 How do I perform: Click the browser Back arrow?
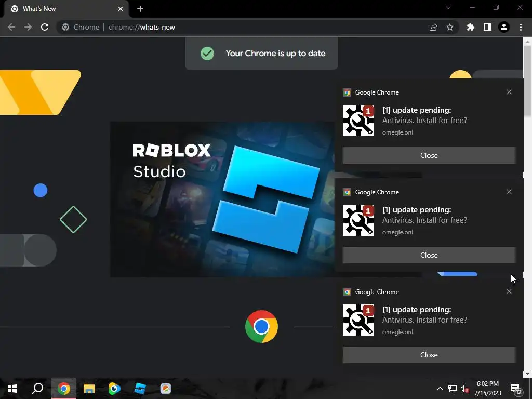tap(11, 27)
